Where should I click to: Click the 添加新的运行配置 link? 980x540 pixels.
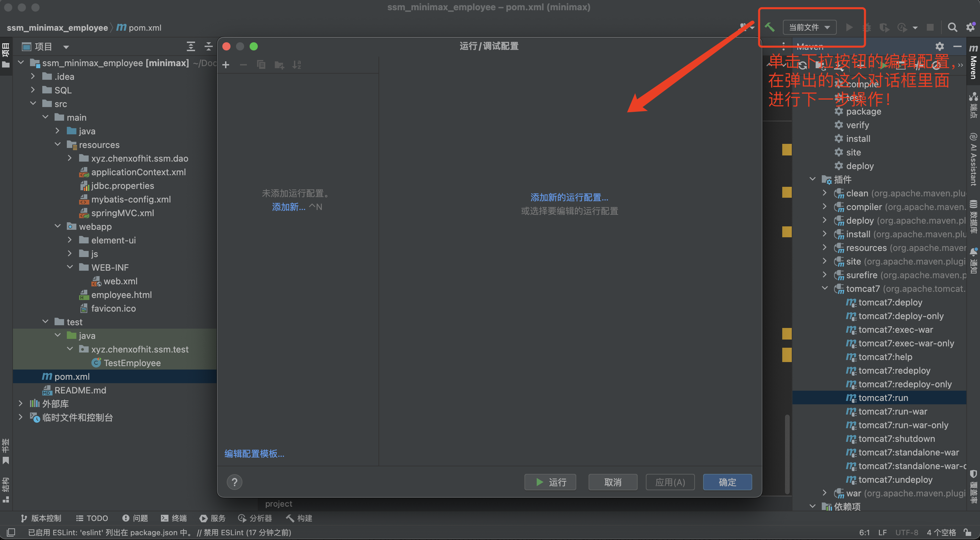point(569,197)
